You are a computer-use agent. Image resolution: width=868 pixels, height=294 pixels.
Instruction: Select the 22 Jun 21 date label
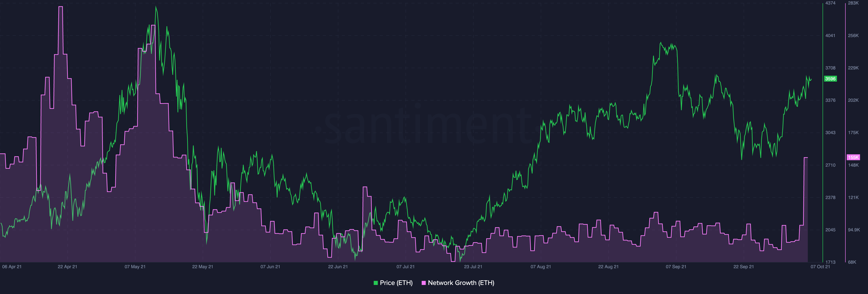point(338,267)
